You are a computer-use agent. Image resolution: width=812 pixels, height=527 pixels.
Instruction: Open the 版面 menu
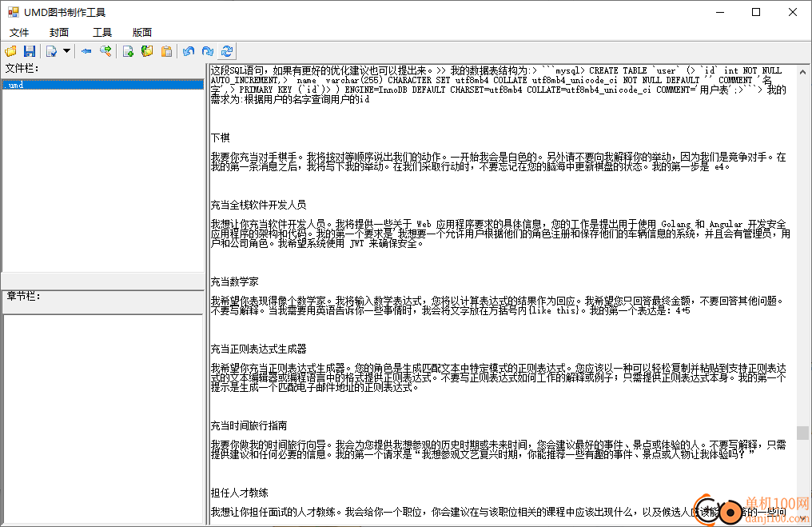pyautogui.click(x=142, y=32)
